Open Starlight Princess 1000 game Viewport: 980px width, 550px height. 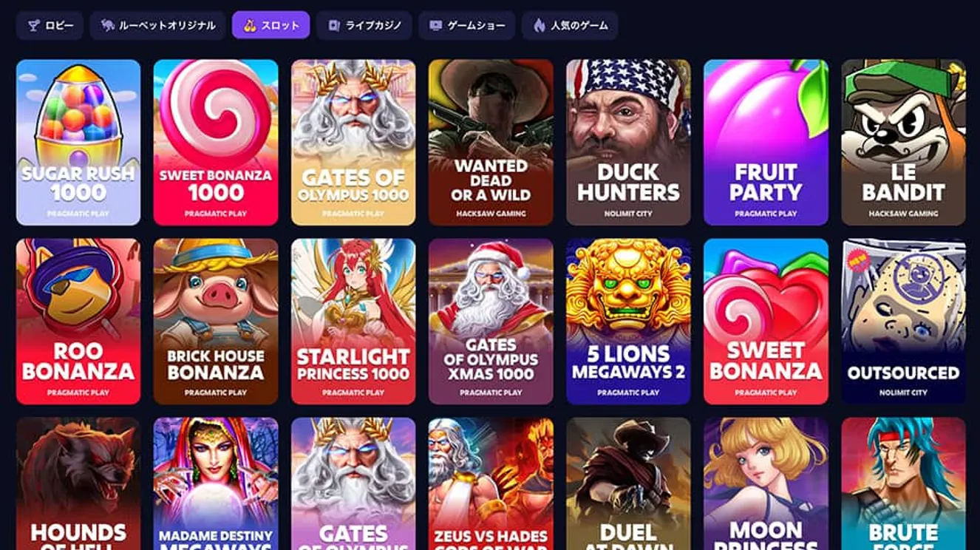click(x=353, y=322)
